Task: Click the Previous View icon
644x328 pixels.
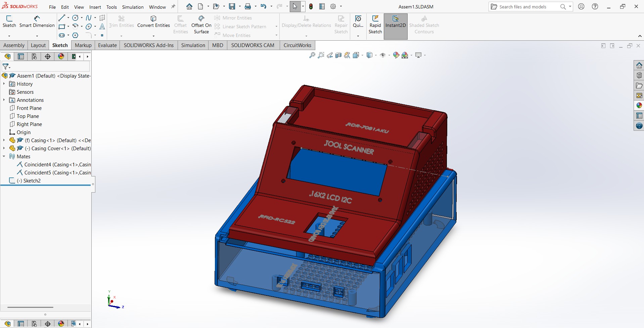Action: 330,55
